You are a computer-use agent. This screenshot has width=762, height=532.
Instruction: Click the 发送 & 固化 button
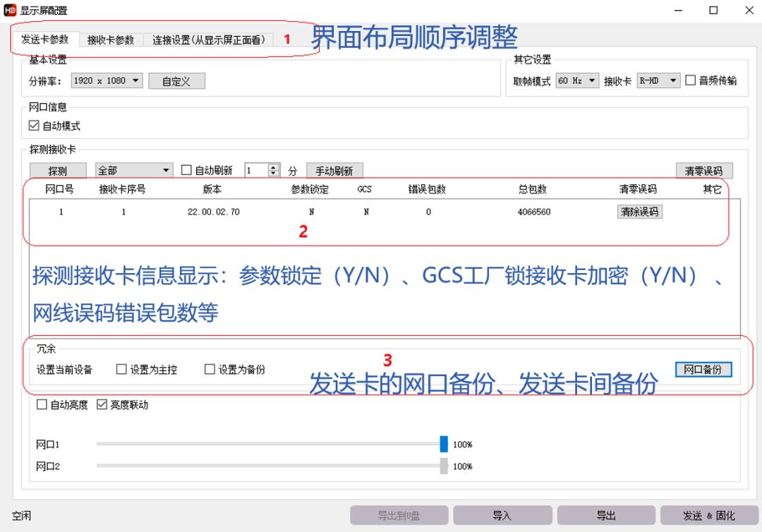(x=710, y=514)
